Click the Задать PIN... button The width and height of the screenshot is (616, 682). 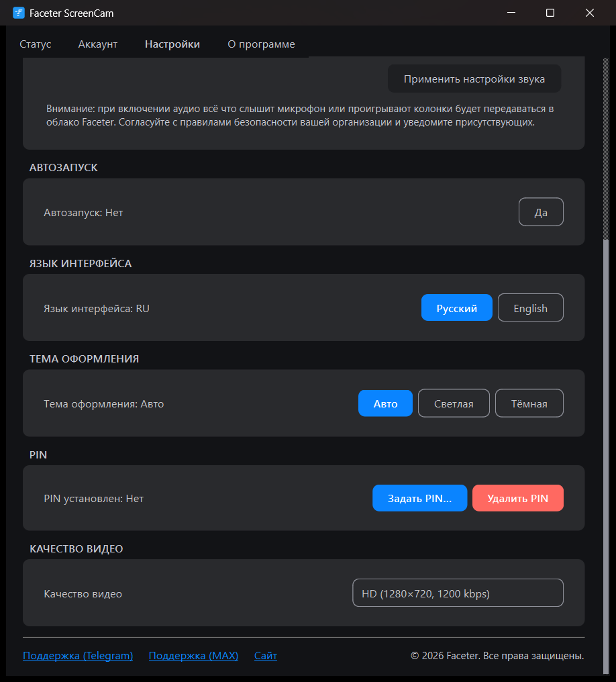[419, 499]
